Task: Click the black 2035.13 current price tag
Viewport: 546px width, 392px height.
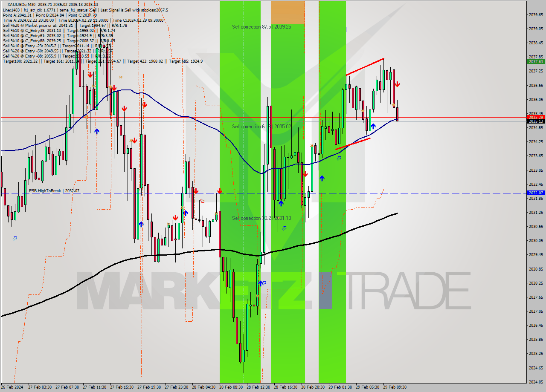Action: click(x=536, y=121)
